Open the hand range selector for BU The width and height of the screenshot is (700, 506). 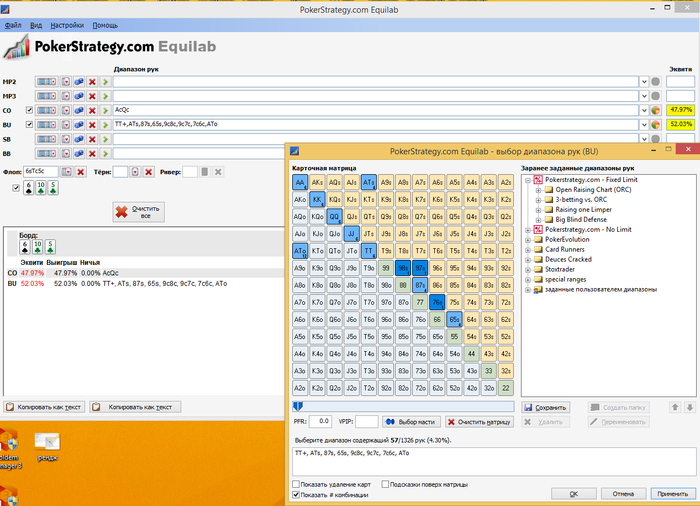click(46, 125)
